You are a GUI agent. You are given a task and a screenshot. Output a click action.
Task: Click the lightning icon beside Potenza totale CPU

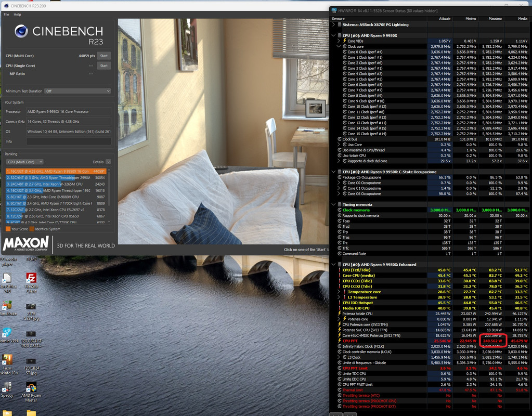point(340,314)
